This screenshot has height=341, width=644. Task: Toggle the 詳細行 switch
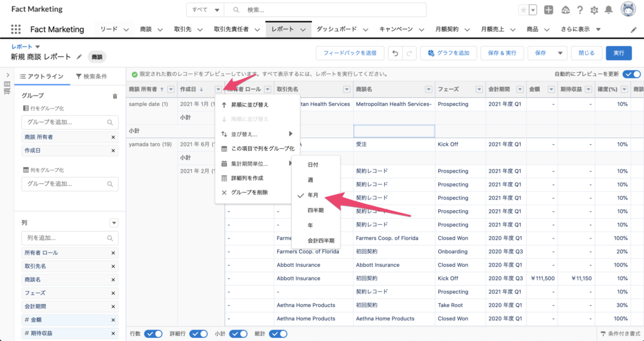[198, 333]
